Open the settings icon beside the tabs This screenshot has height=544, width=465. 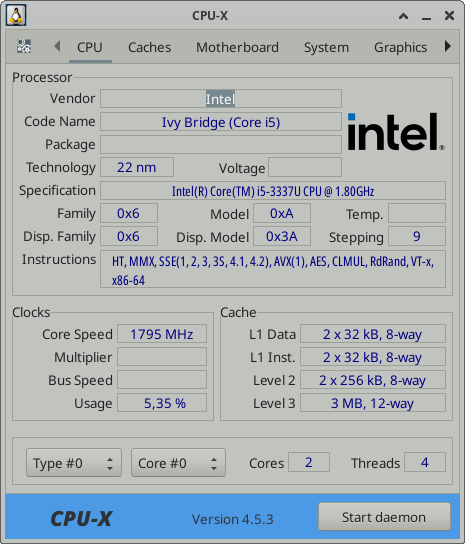pos(24,46)
